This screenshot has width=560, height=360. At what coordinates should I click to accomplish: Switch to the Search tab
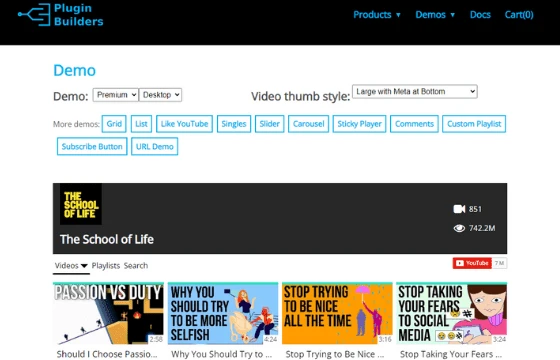pos(136,266)
